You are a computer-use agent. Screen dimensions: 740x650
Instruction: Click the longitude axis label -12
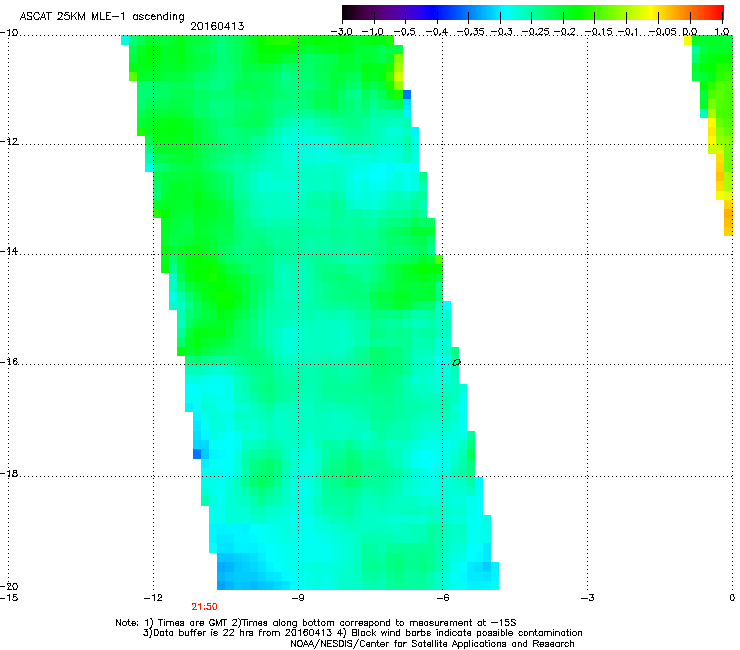click(153, 598)
